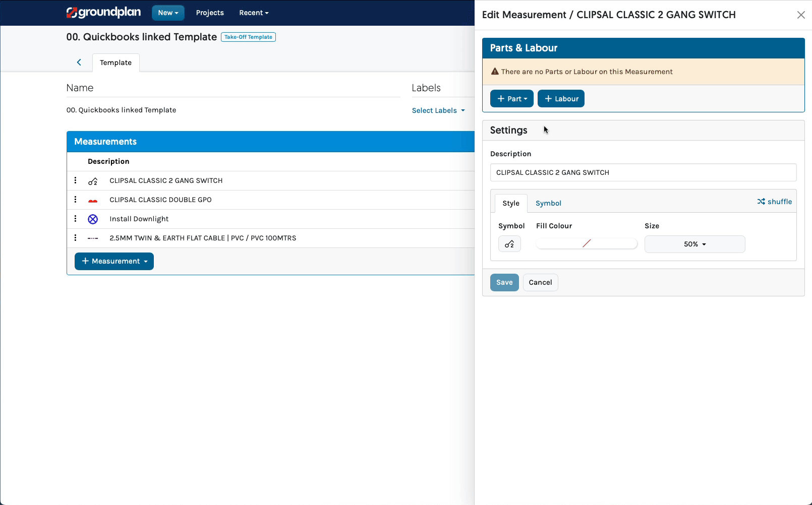Save the measurement changes
812x505 pixels.
(504, 282)
